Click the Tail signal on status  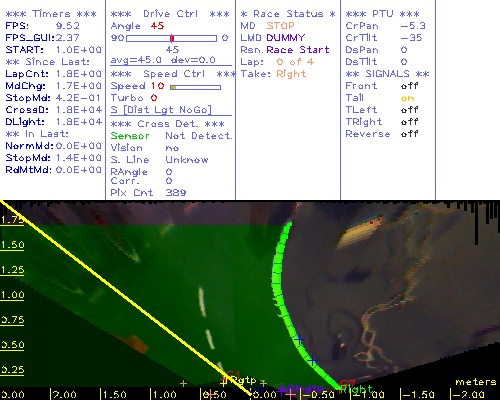point(408,98)
